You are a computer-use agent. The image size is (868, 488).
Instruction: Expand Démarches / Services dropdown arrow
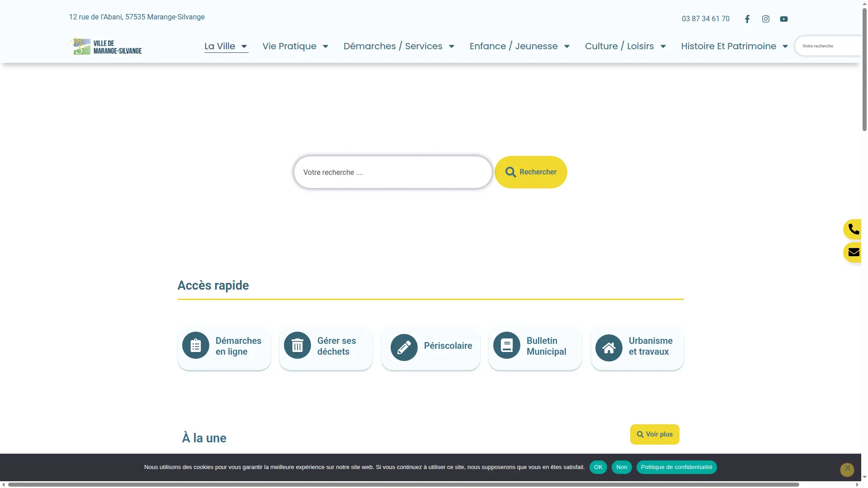coord(452,47)
